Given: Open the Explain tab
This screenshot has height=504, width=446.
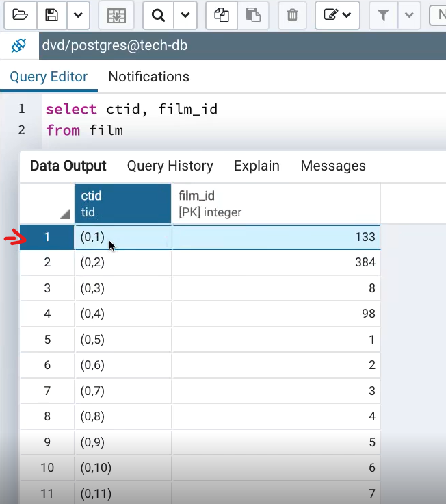Looking at the screenshot, I should click(257, 166).
